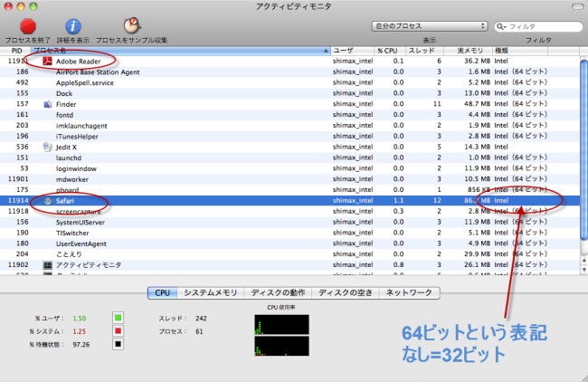The width and height of the screenshot is (588, 382).
Task: Click the 48.7 MB memory value
Action: 477,104
